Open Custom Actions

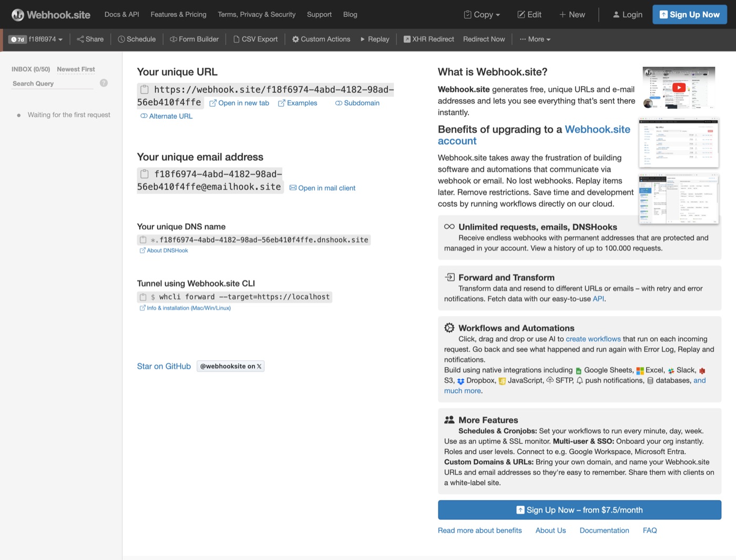pyautogui.click(x=321, y=39)
